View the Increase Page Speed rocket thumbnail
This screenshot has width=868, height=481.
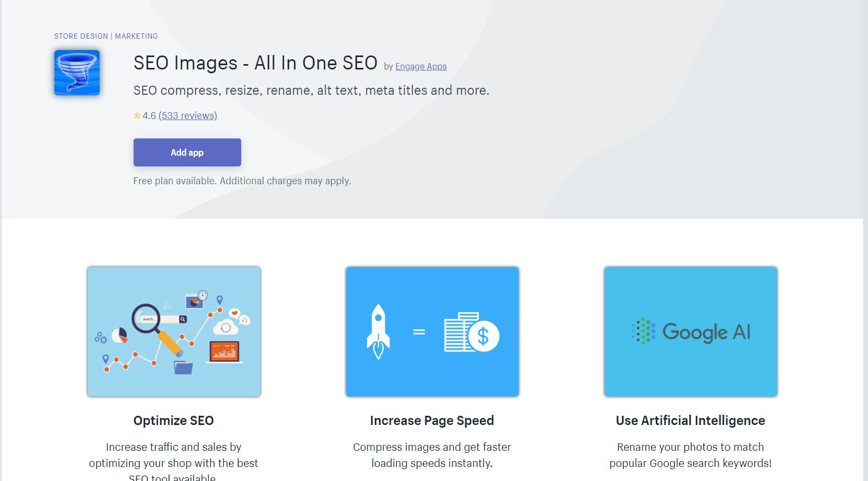click(x=432, y=332)
